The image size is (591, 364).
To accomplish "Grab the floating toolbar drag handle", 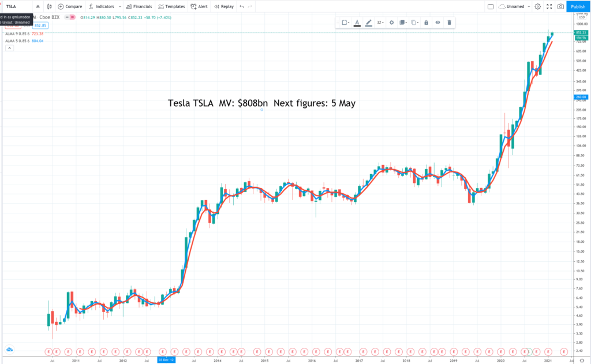I will (338, 22).
